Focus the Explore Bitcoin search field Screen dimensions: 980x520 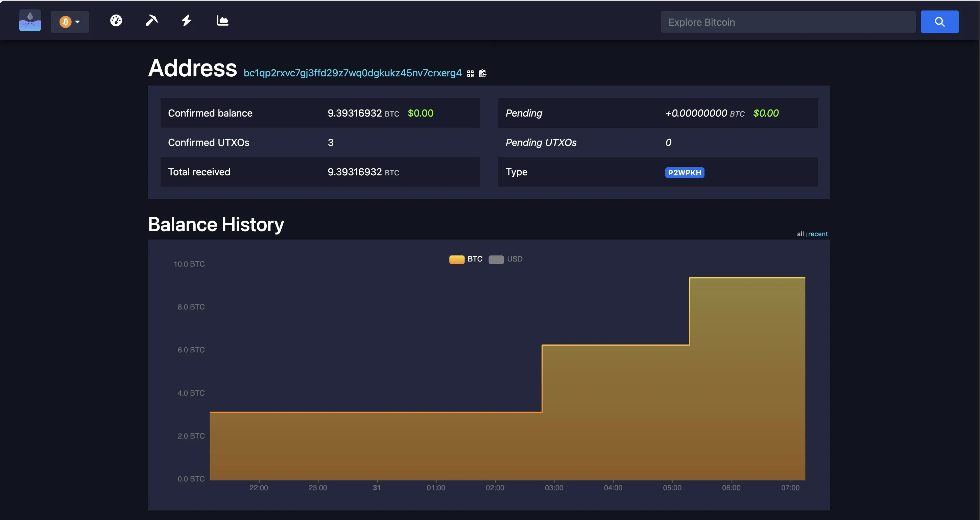(x=788, y=22)
